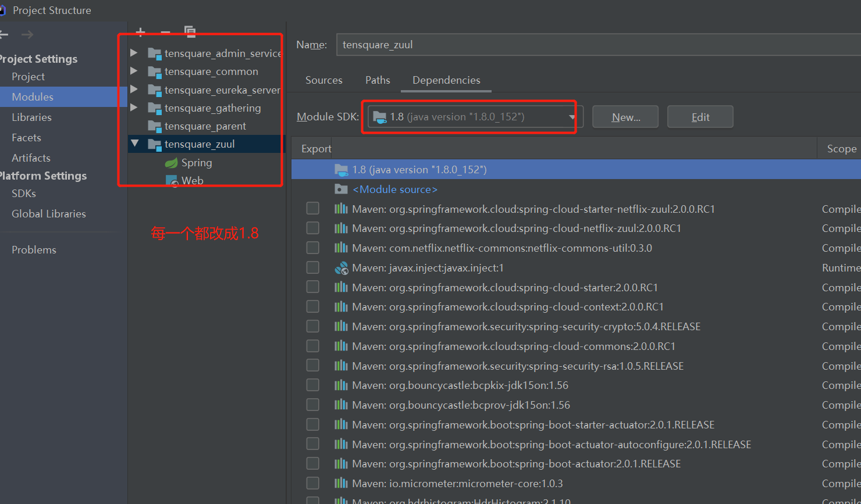Click library icon of spring-cloud-starter-netflix-zuul
This screenshot has height=504, width=861.
click(x=341, y=209)
